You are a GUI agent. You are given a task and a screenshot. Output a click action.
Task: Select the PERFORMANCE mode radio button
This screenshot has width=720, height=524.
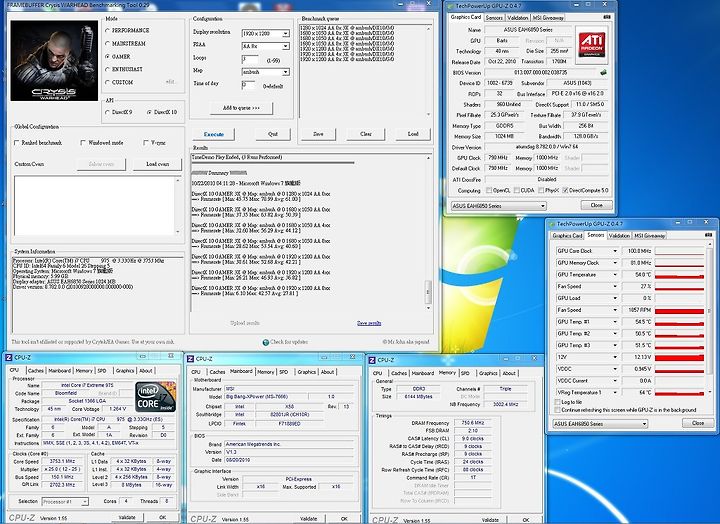(107, 30)
